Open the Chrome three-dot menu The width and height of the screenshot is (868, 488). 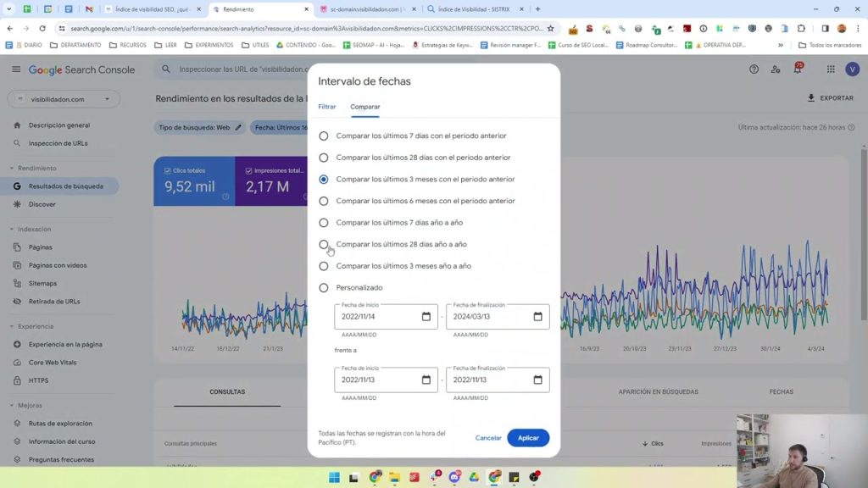pyautogui.click(x=858, y=28)
